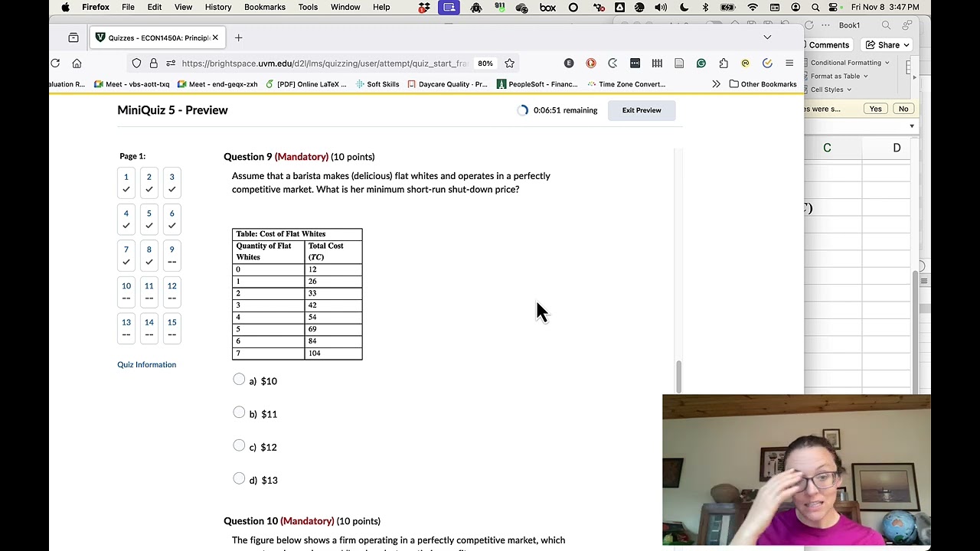Click the 80% zoom level indicator
The image size is (980, 551).
485,64
